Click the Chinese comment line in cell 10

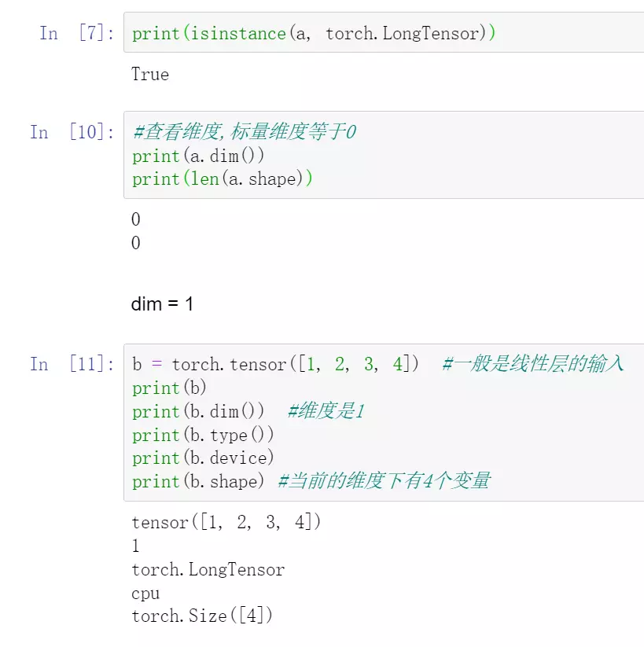pyautogui.click(x=245, y=132)
